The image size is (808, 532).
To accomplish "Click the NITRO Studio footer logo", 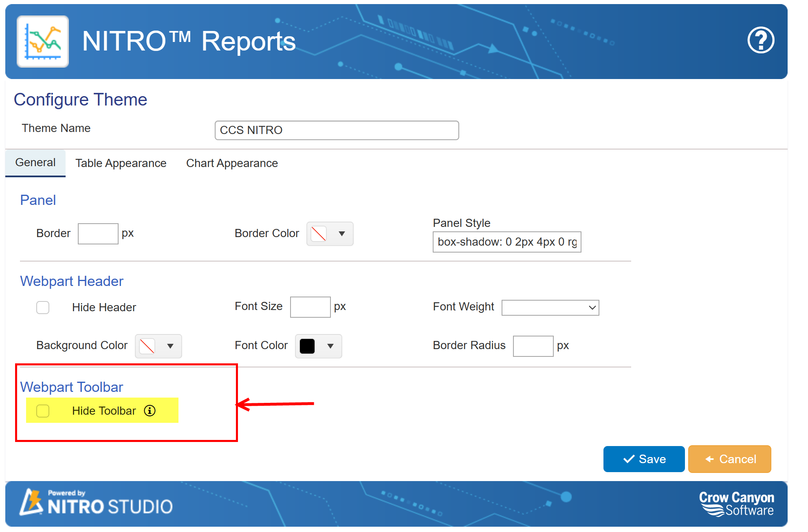I will coord(97,502).
